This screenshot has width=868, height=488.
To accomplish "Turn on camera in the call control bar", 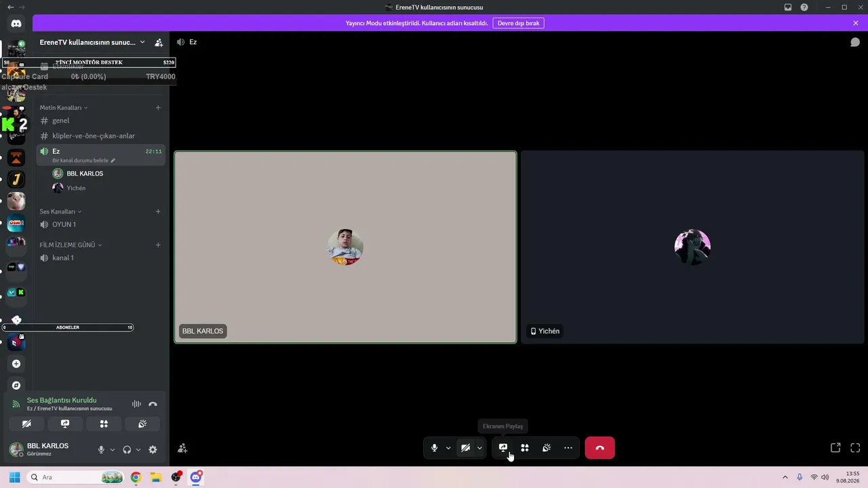I will point(465,448).
